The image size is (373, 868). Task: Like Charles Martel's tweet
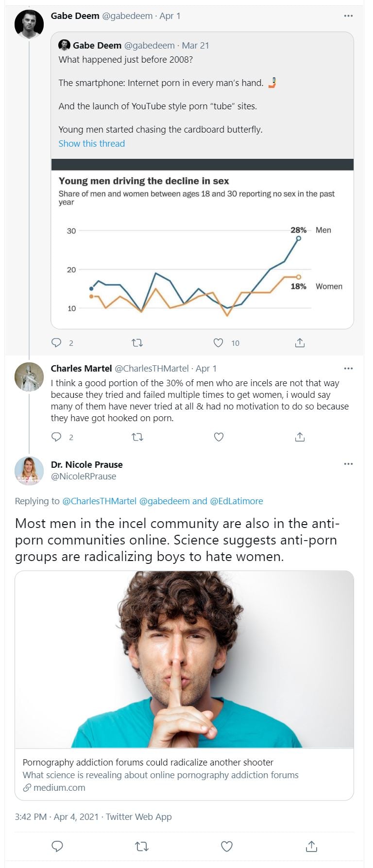tap(219, 437)
